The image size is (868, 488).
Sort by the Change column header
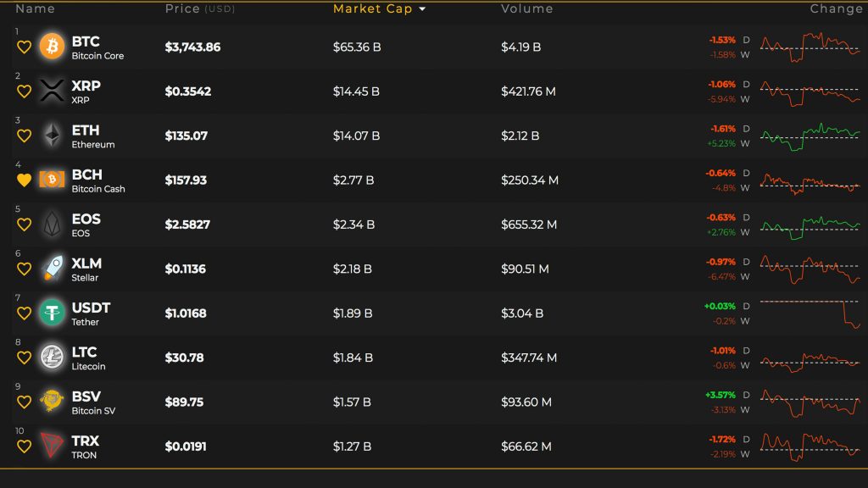(x=836, y=8)
